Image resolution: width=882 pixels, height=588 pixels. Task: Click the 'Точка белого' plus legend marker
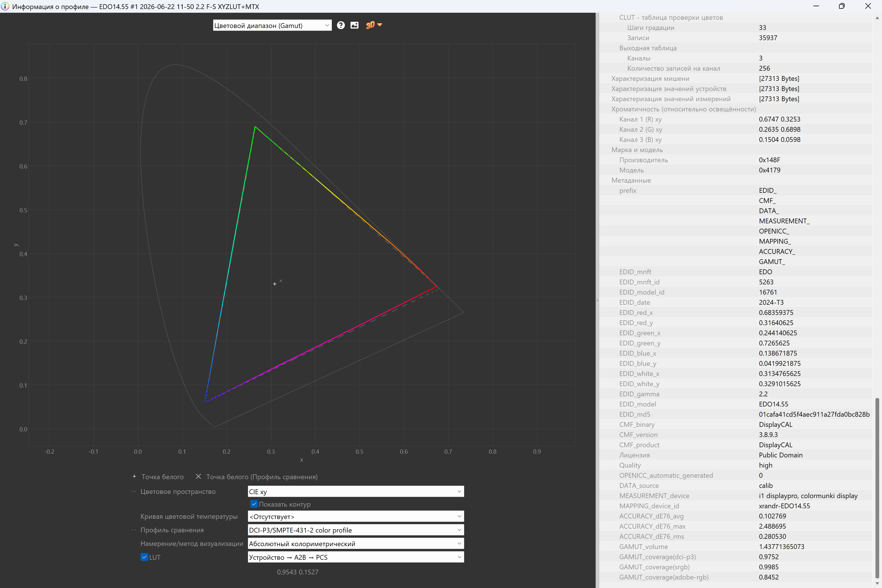point(134,476)
